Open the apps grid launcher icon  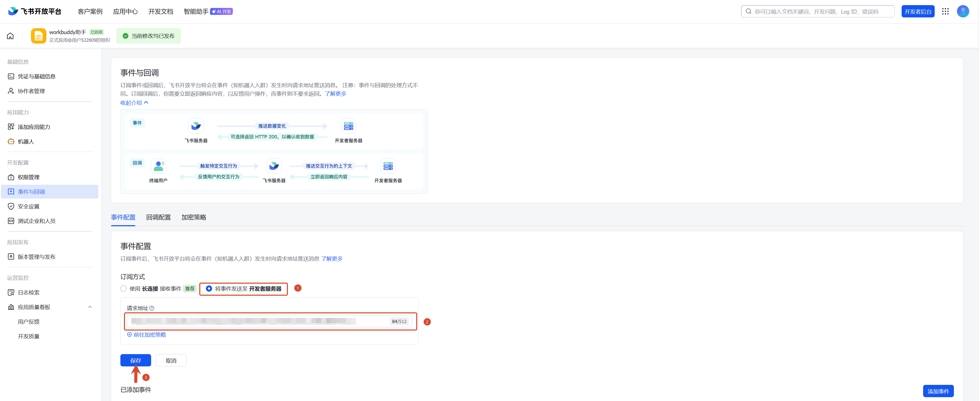[x=945, y=12]
